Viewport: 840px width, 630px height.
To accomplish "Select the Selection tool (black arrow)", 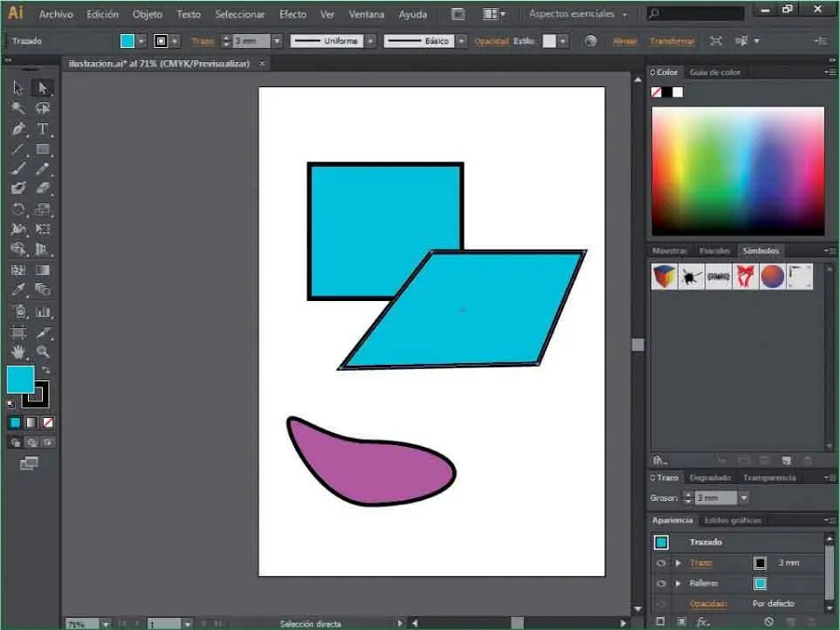I will [x=18, y=88].
